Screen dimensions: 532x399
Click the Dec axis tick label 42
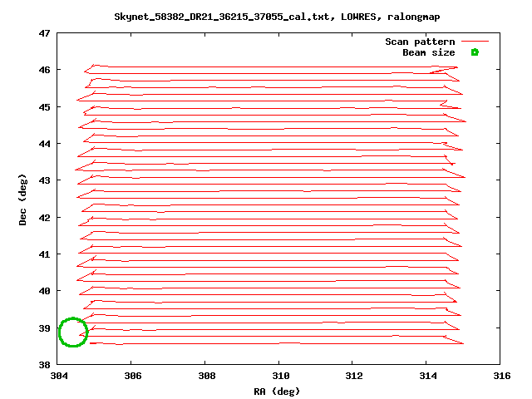[44, 218]
